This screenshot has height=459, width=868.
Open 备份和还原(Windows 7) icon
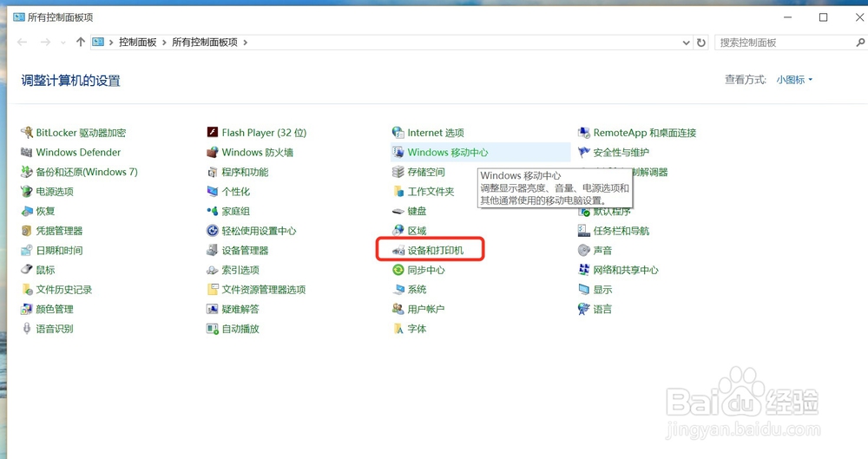pyautogui.click(x=27, y=172)
